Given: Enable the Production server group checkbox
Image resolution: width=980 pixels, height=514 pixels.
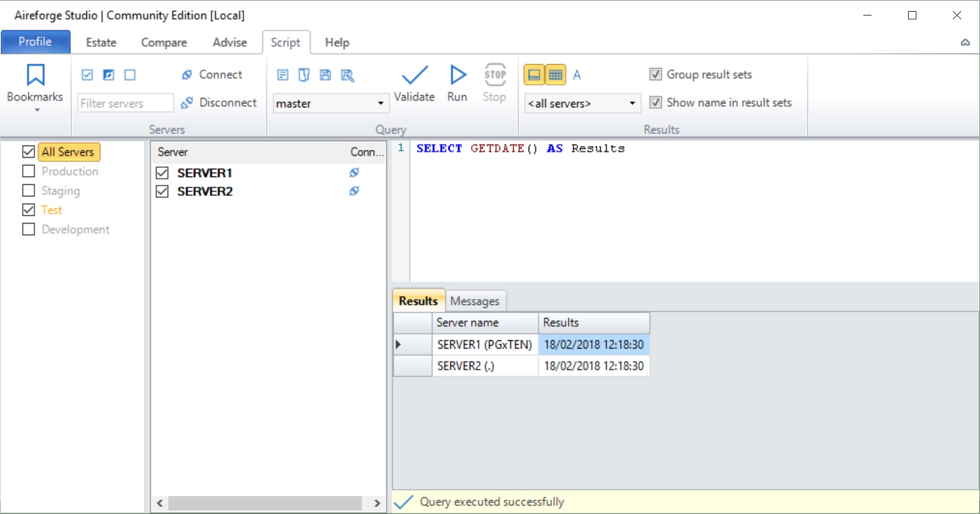Looking at the screenshot, I should pyautogui.click(x=29, y=171).
